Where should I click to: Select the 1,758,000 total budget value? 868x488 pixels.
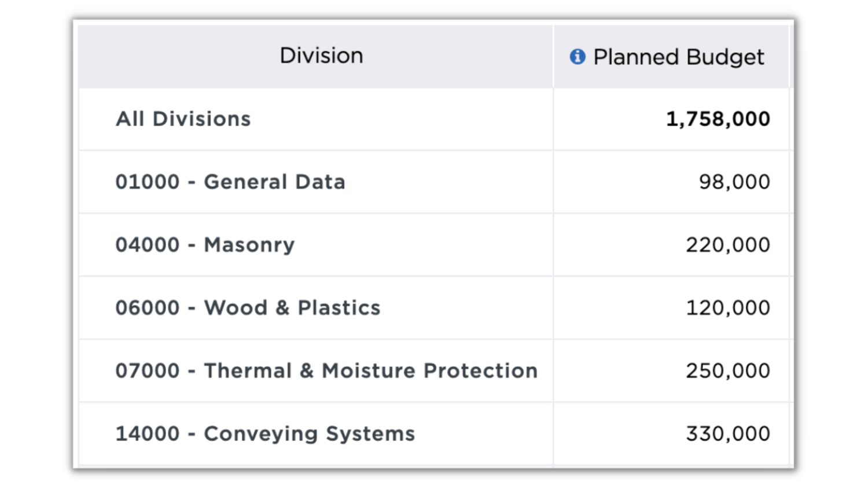[718, 119]
